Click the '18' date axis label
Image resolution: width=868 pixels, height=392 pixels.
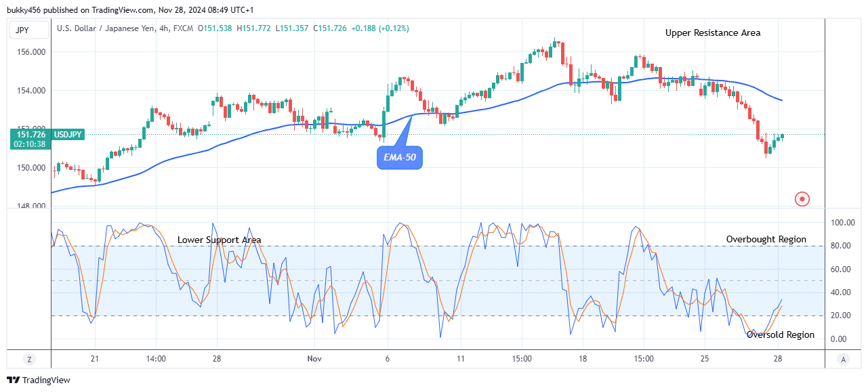tap(583, 359)
